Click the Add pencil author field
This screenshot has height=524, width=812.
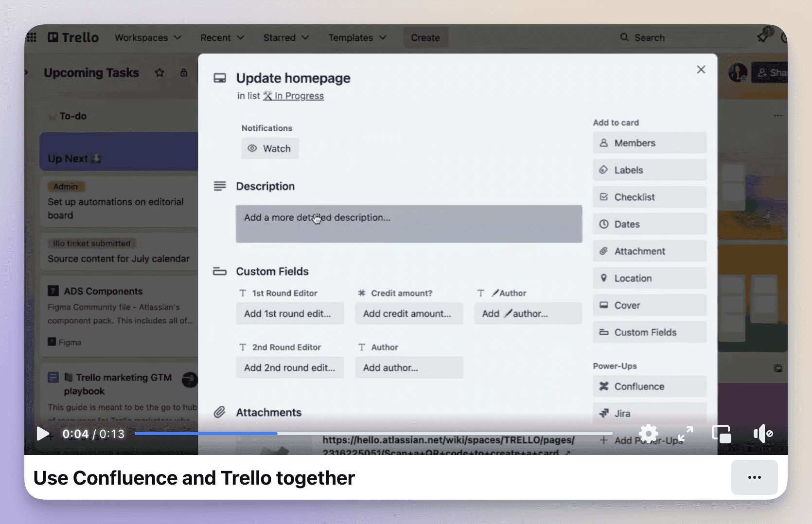(528, 314)
